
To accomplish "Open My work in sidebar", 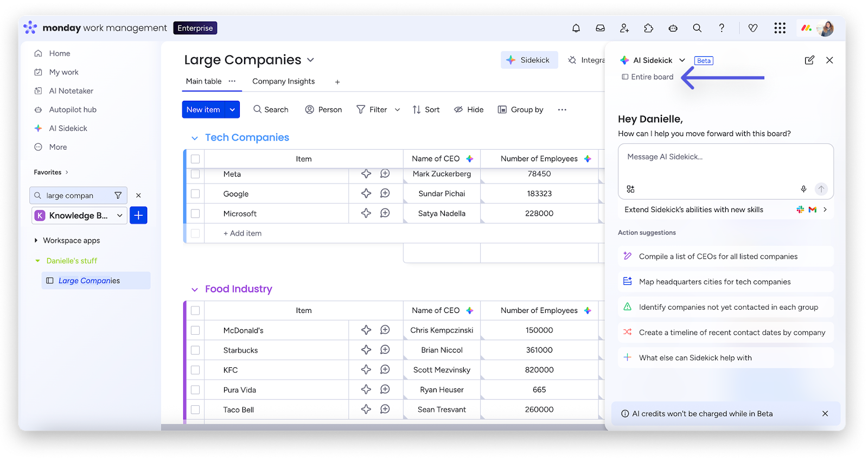I will click(63, 72).
